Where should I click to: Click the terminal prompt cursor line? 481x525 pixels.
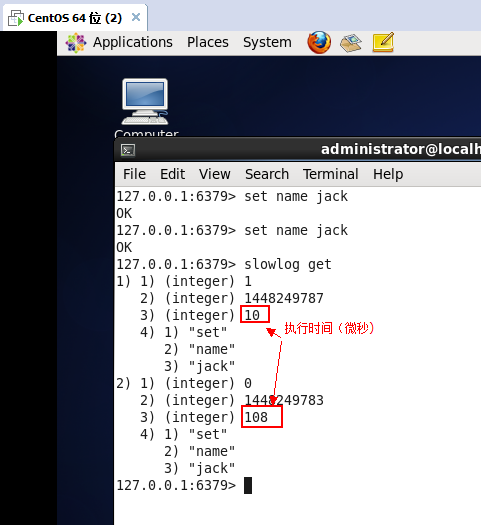click(x=184, y=485)
